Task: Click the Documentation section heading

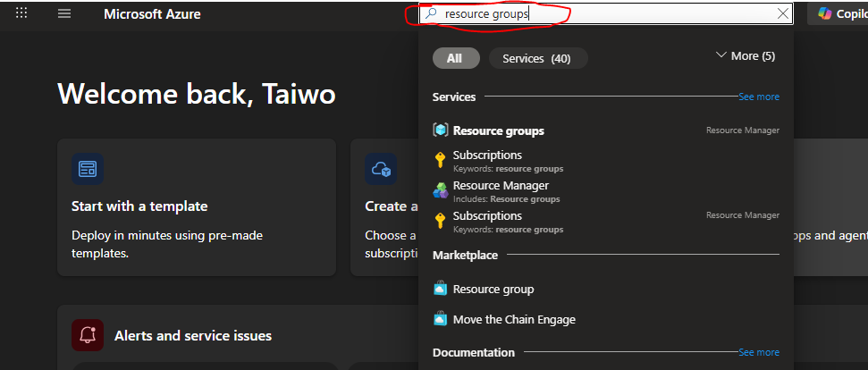Action: pyautogui.click(x=473, y=352)
